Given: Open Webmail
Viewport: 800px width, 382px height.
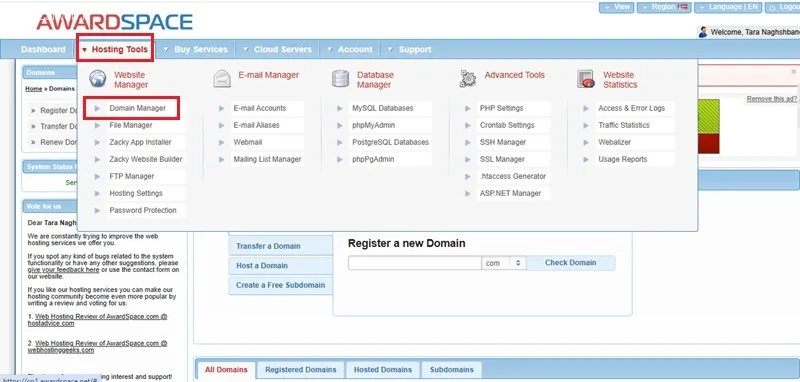Looking at the screenshot, I should pyautogui.click(x=247, y=142).
